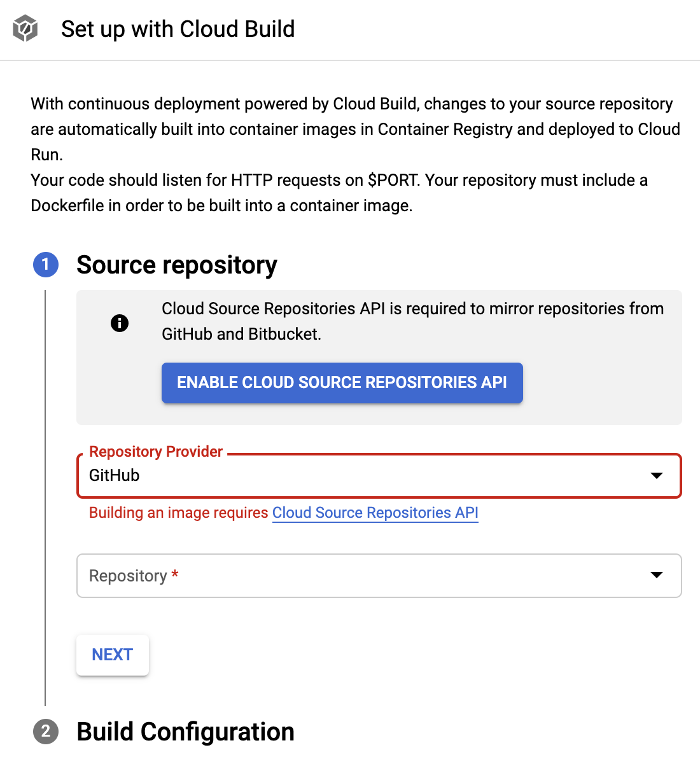
Task: Click the API required notice text
Action: coord(412,321)
